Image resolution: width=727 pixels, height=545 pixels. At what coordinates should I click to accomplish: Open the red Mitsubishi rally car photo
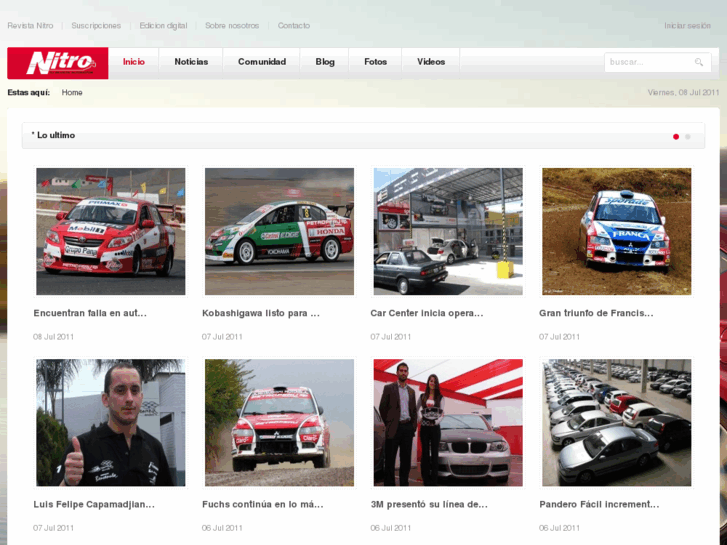coord(280,423)
